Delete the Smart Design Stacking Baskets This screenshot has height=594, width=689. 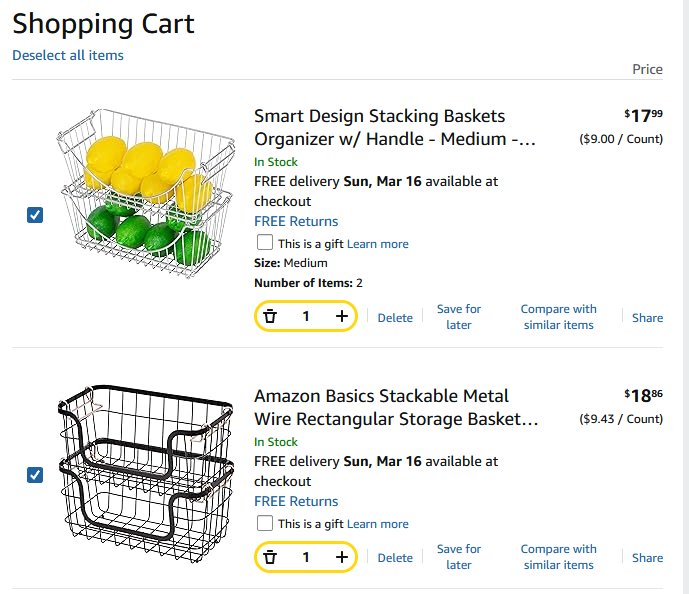pos(395,318)
